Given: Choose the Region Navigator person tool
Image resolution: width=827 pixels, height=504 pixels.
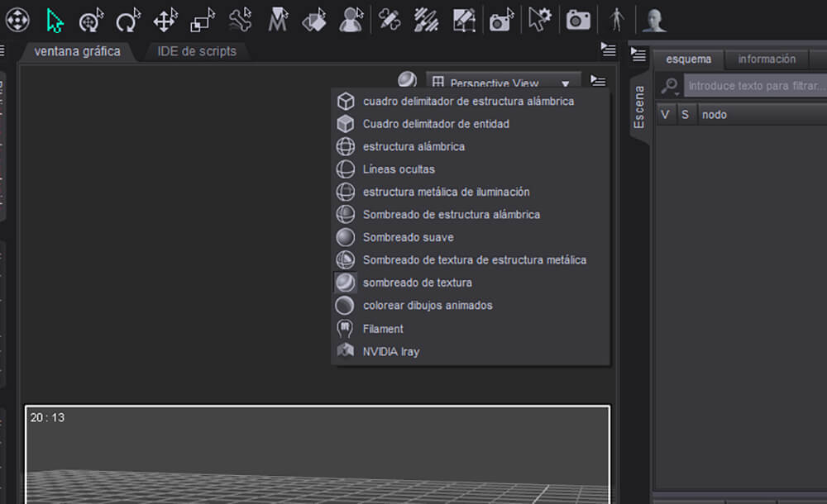Looking at the screenshot, I should [351, 21].
